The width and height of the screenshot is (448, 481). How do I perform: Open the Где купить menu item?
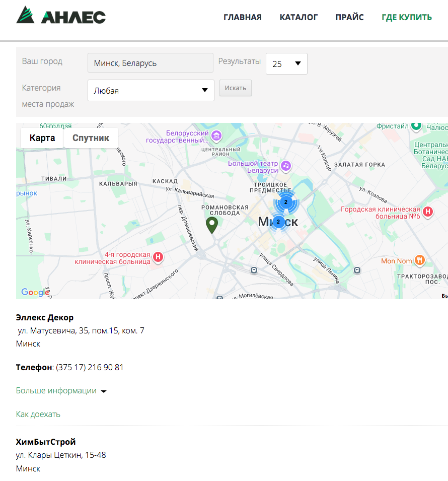(407, 17)
